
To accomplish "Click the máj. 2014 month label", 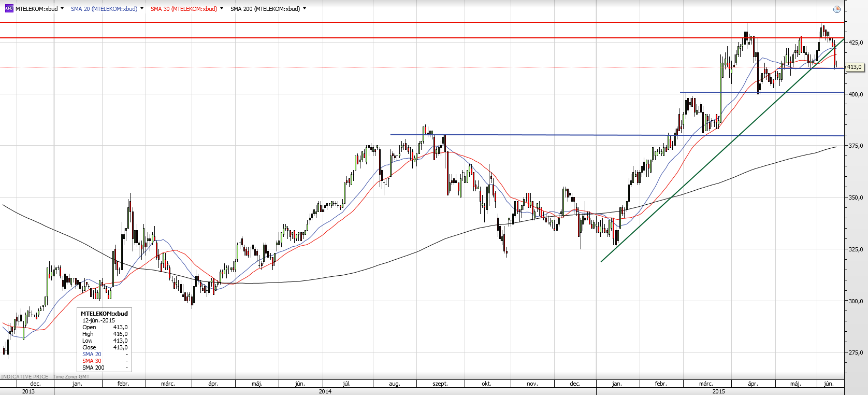I will click(x=257, y=384).
